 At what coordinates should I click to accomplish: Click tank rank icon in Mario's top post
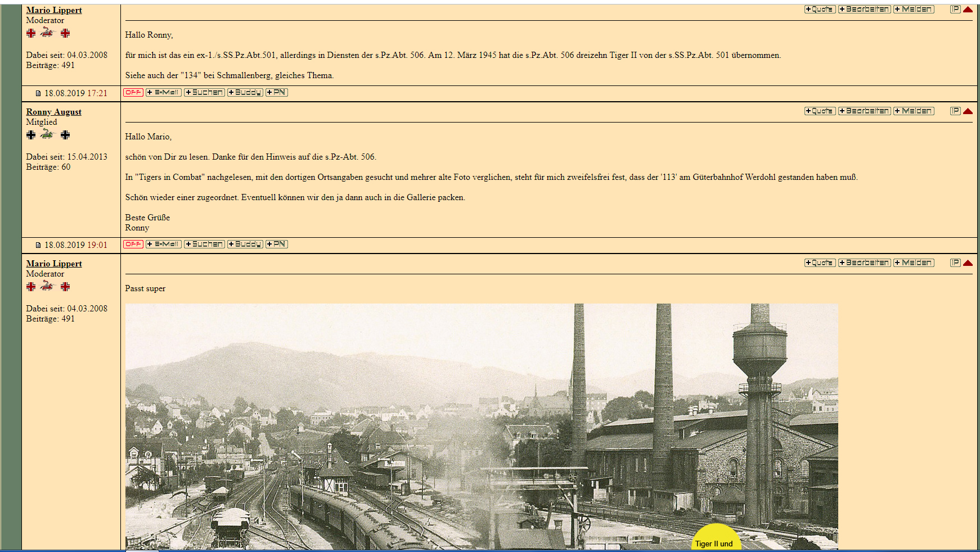pos(47,33)
